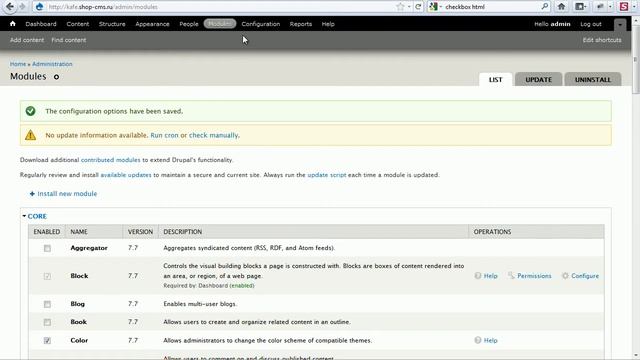Open the People menu

click(189, 24)
